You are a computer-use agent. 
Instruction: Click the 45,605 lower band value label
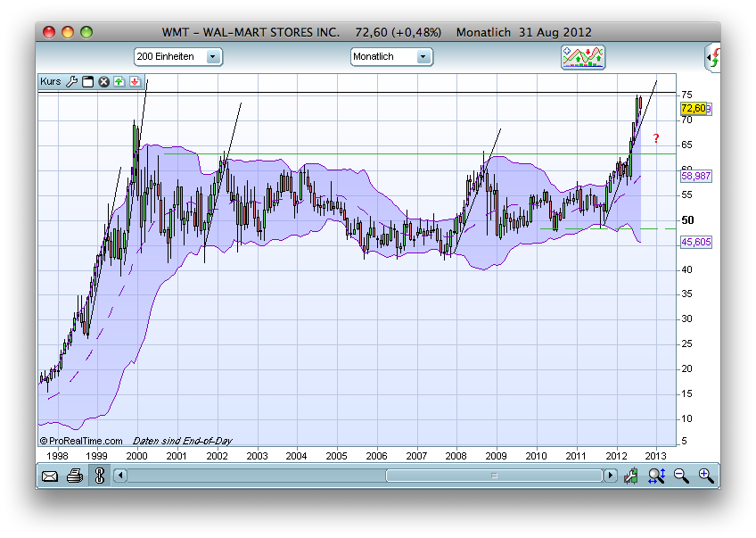click(x=695, y=242)
